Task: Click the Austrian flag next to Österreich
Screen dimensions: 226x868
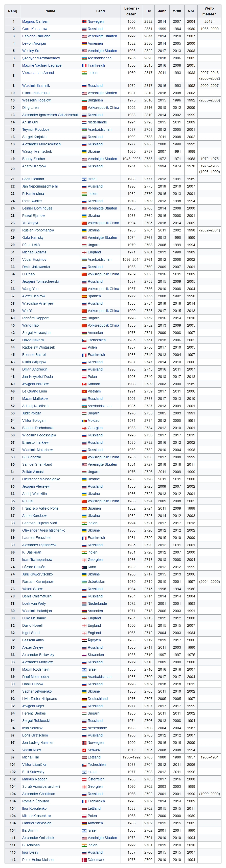Action: coord(84,779)
